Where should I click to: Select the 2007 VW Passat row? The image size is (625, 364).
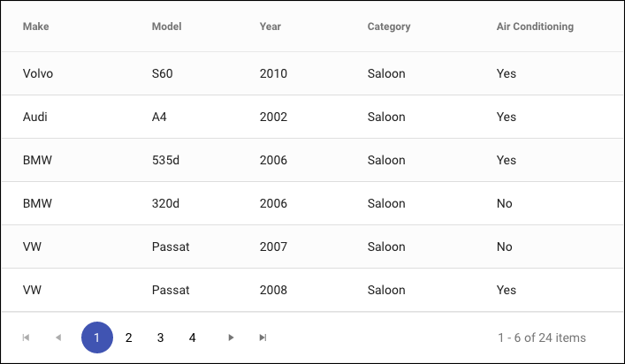tap(313, 246)
